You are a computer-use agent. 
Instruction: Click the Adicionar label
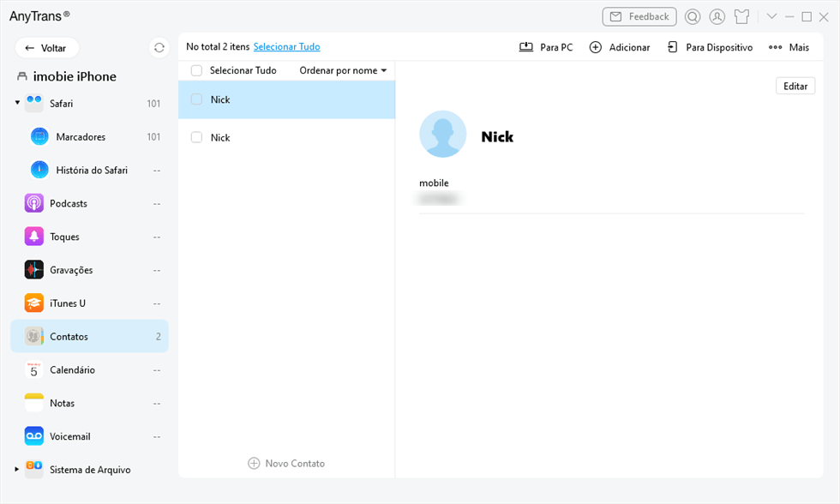point(629,47)
